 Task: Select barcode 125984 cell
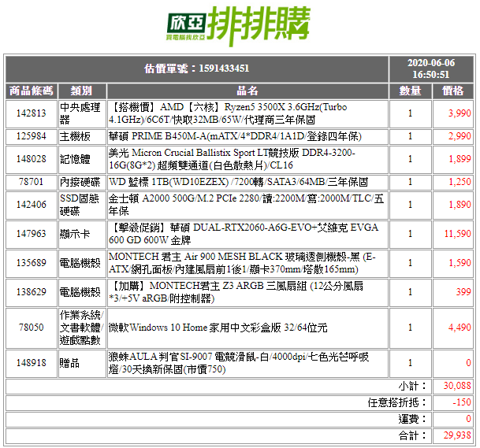click(32, 136)
